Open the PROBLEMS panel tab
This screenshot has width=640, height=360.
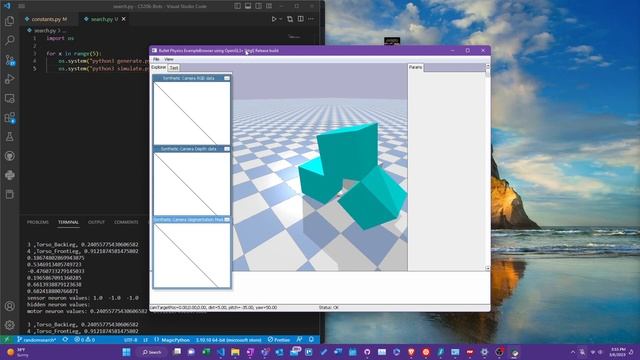(x=38, y=222)
